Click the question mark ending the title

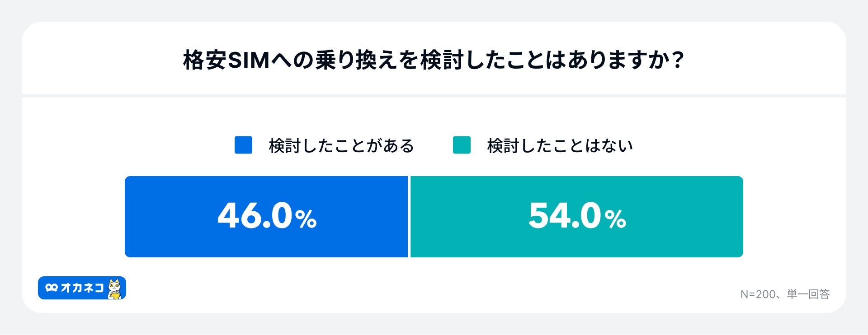pos(677,60)
